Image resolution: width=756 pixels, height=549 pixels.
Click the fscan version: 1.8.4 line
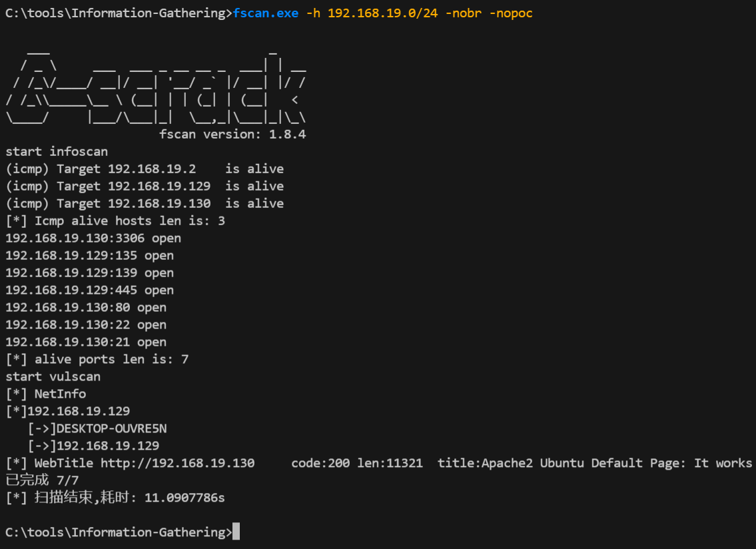(x=232, y=134)
